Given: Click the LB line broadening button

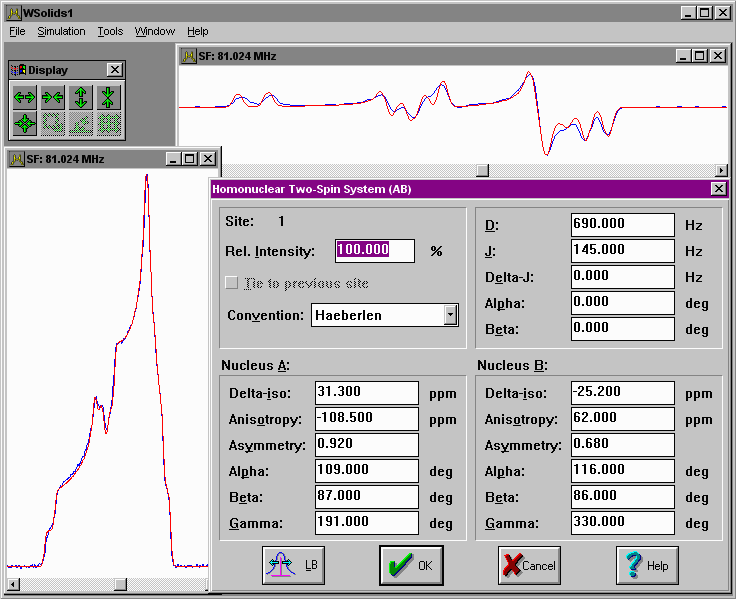Looking at the screenshot, I should pos(293,565).
